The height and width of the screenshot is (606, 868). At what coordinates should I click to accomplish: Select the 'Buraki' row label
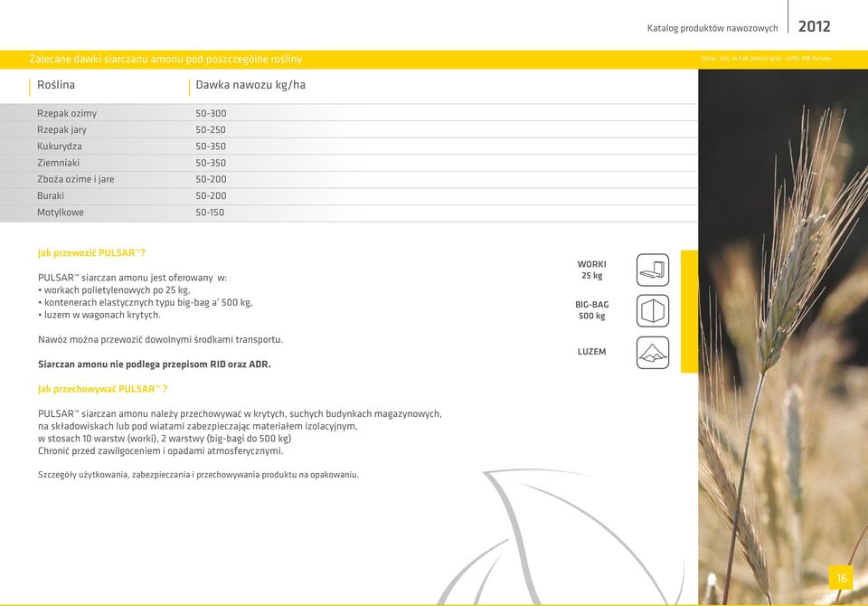51,195
